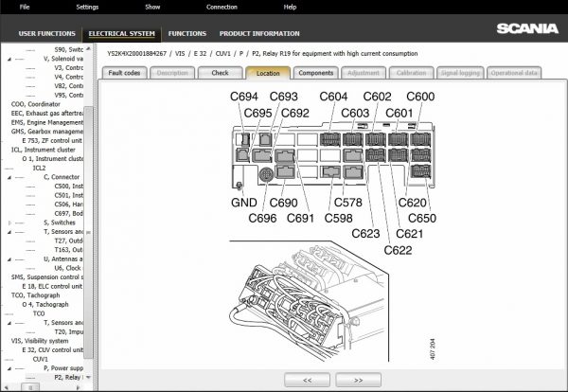Select T20 impulse sensor item

68,331
